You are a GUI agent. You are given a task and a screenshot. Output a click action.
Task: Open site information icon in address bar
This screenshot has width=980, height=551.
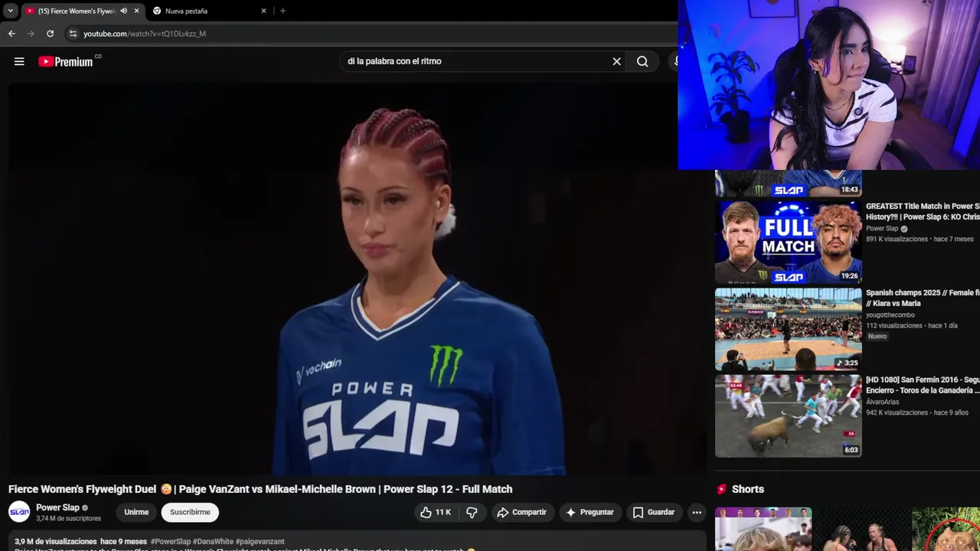pyautogui.click(x=73, y=34)
